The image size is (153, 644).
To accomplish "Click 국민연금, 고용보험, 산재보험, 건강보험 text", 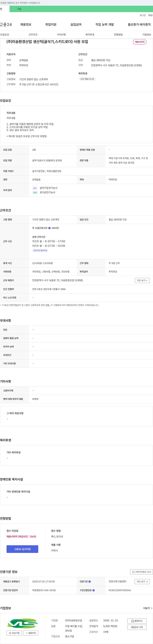I will coord(51,272).
